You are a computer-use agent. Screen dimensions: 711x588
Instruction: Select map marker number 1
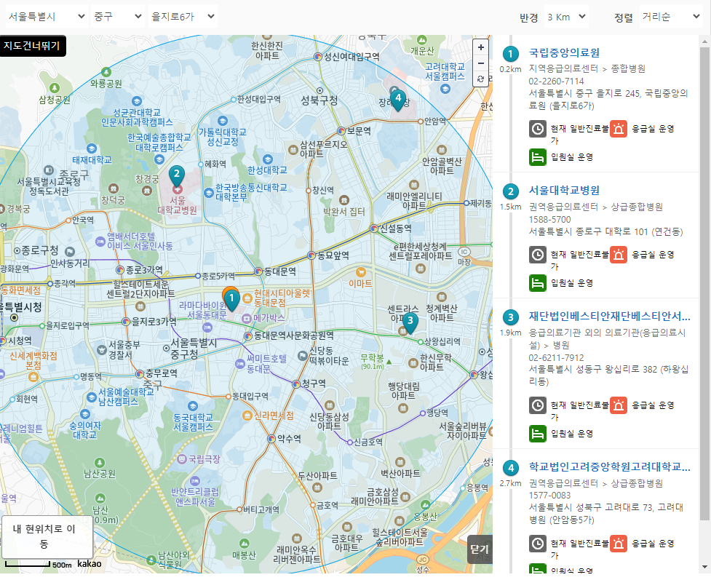click(231, 299)
